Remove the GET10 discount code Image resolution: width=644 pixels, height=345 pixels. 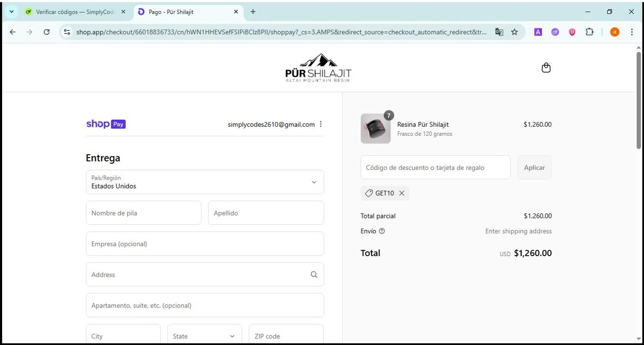[x=401, y=193]
